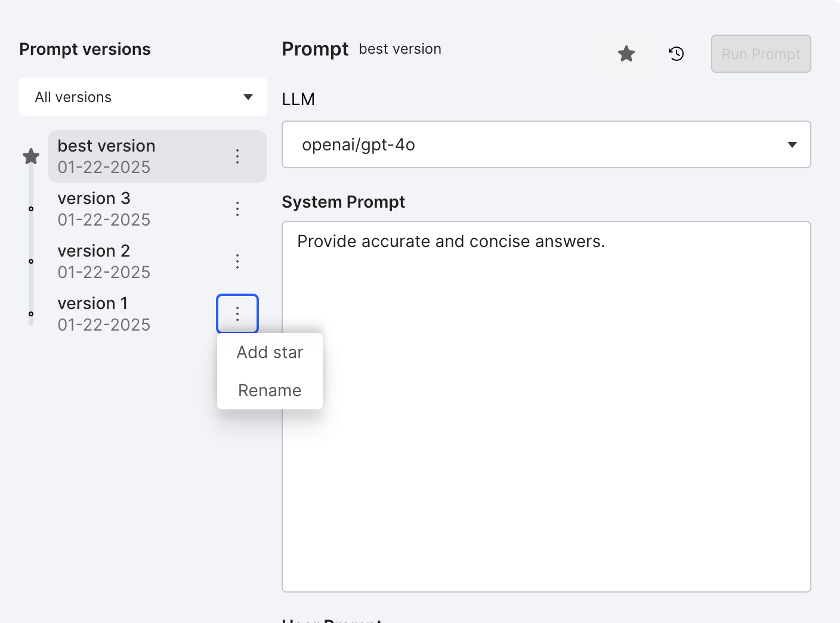Screen dimensions: 840x623
Task: Click timeline dot beside version 1
Action: point(31,314)
